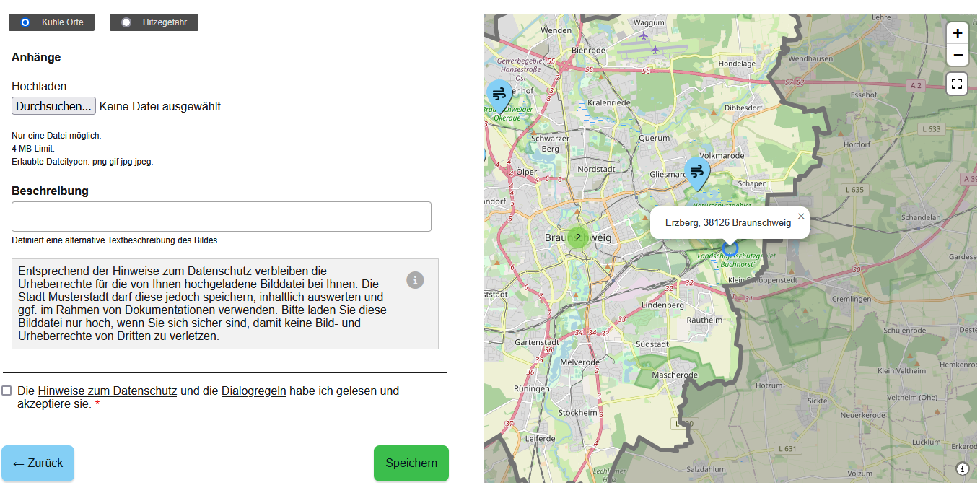Open the Dialogregeln link
Viewport: 980px width, 493px height.
[254, 391]
